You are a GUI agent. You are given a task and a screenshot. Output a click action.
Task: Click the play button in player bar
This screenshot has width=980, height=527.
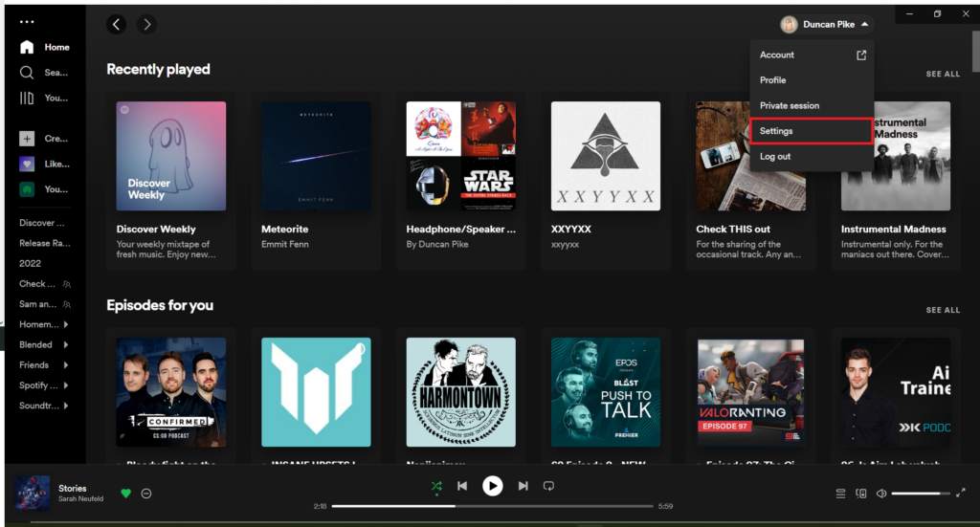[x=492, y=486]
